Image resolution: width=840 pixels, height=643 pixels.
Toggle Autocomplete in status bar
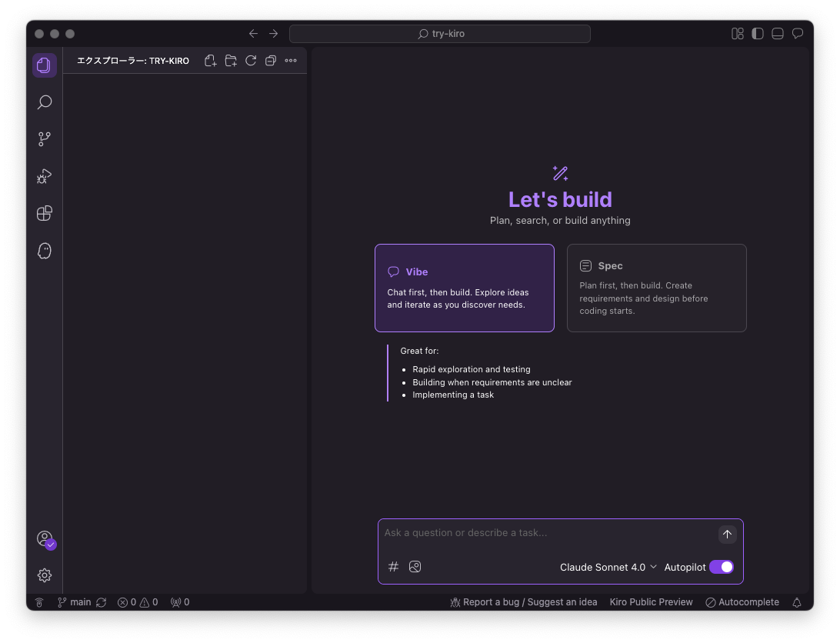pyautogui.click(x=742, y=602)
